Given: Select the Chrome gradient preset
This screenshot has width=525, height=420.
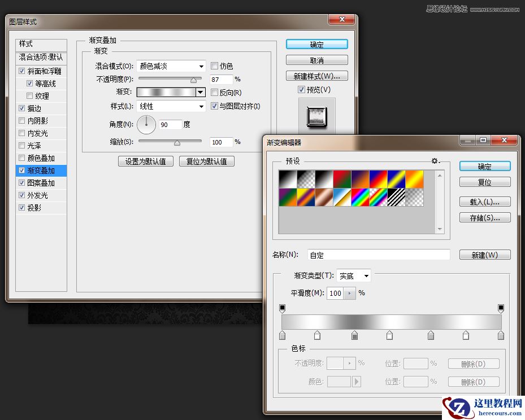Looking at the screenshot, I should (342, 195).
